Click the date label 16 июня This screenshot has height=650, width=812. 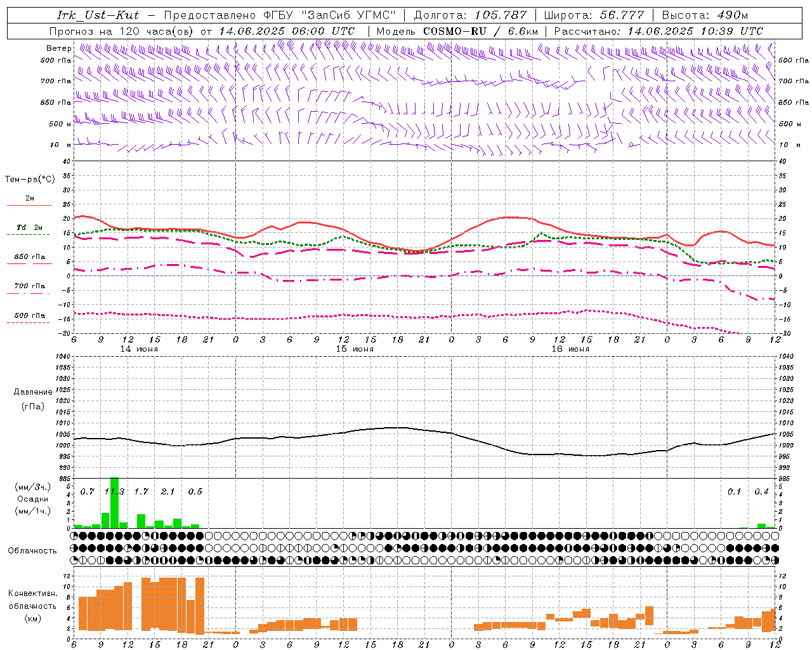[x=570, y=349]
